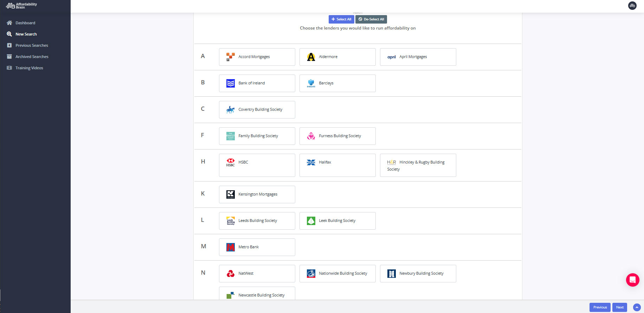Viewport: 644px width, 313px height.
Task: Click the Coventry Building Society logo
Action: pyautogui.click(x=231, y=110)
